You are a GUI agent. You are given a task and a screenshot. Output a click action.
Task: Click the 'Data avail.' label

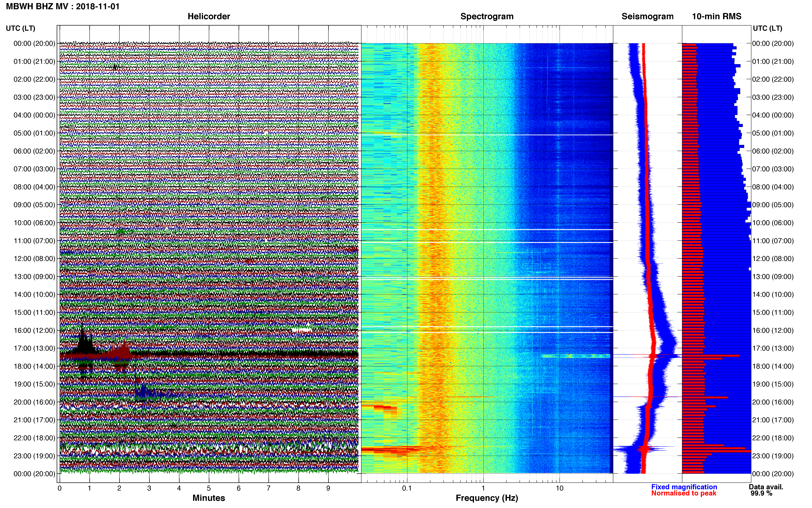point(766,487)
